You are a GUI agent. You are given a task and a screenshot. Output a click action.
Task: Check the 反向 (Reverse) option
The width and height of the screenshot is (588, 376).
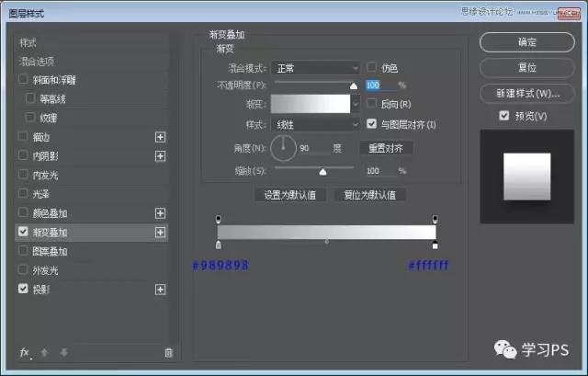pos(372,104)
